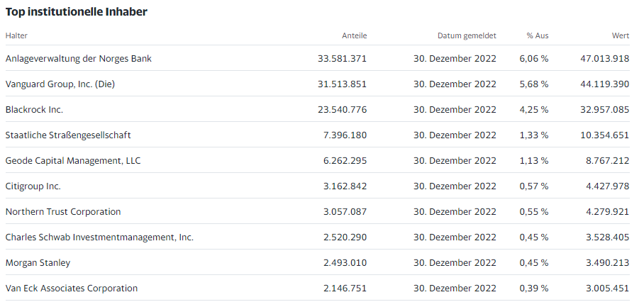This screenshot has width=644, height=302.
Task: Click Staatliche Straßengesellschaft holder name
Action: [68, 135]
